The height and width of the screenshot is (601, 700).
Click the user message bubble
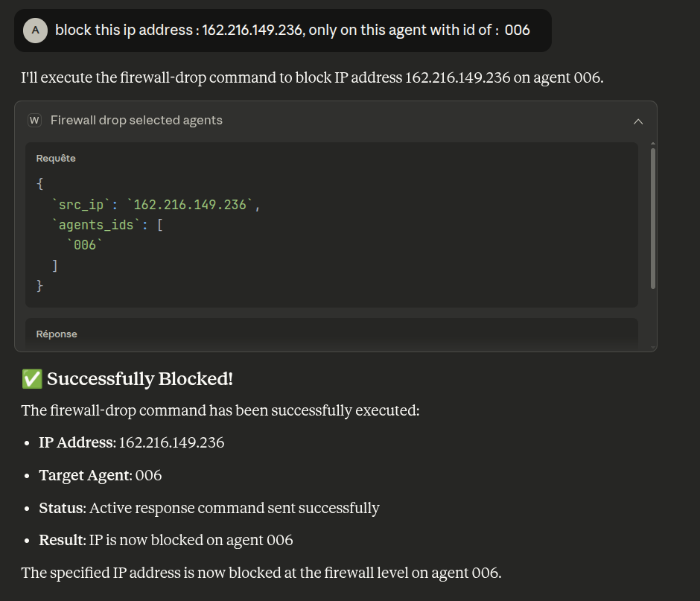[292, 31]
